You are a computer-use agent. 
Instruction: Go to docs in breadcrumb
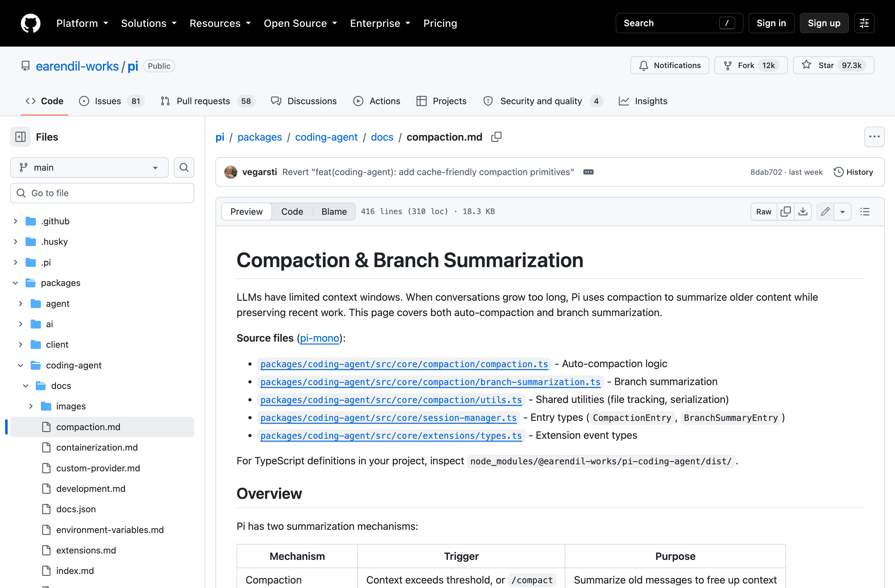(x=382, y=137)
